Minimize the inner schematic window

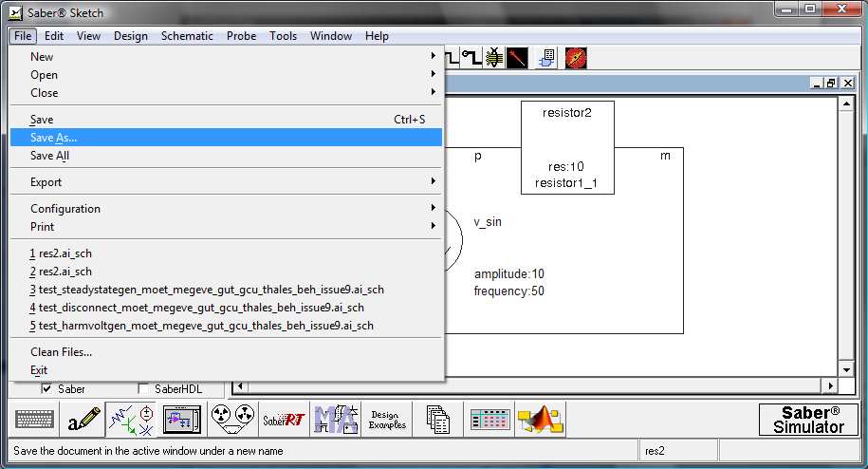(x=816, y=83)
